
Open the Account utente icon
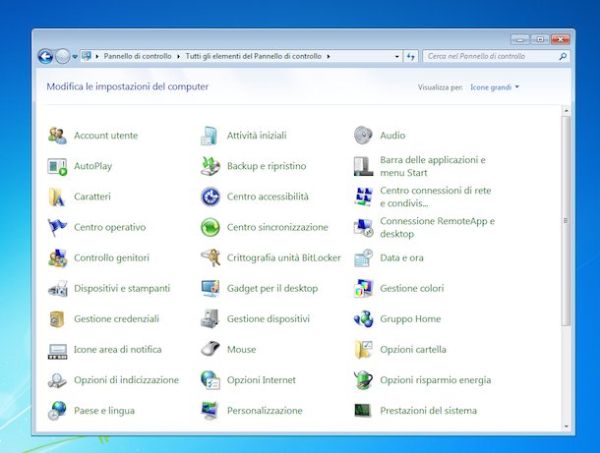click(57, 136)
